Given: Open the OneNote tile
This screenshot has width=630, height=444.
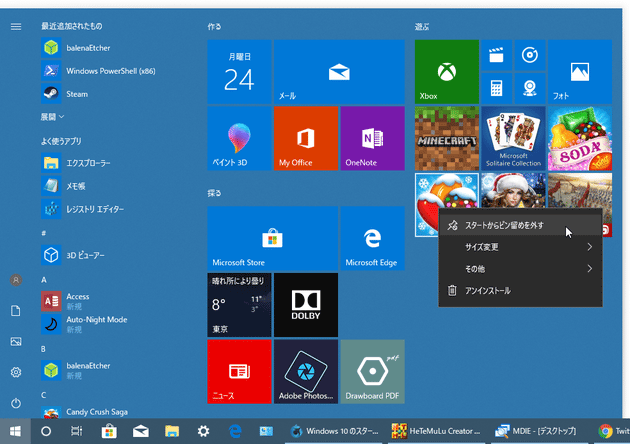Looking at the screenshot, I should pos(372,138).
